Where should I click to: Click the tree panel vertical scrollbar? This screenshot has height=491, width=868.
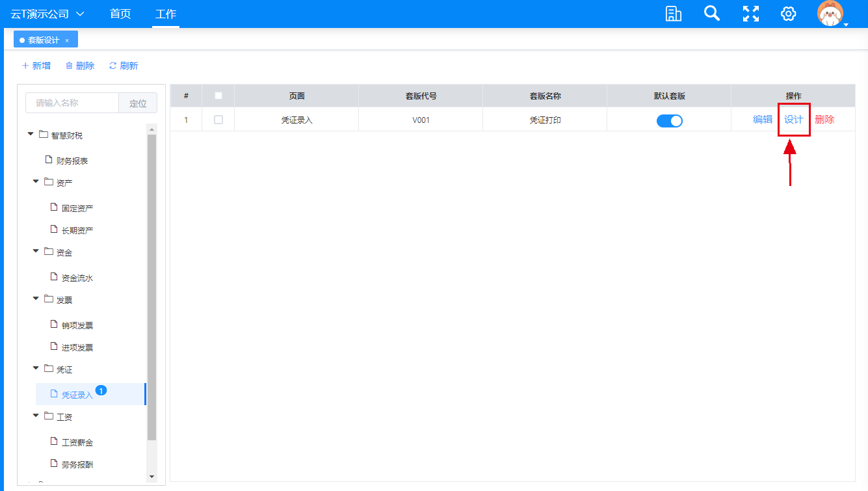tap(152, 286)
